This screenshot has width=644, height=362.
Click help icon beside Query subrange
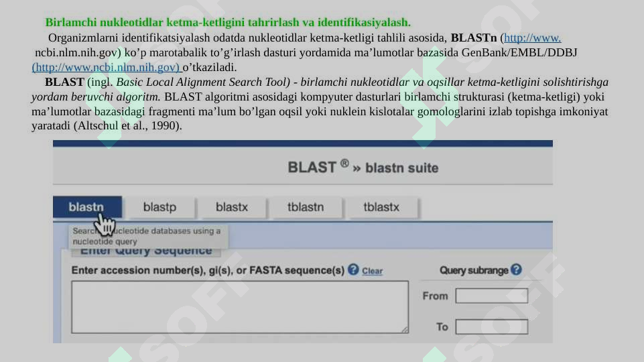point(516,269)
